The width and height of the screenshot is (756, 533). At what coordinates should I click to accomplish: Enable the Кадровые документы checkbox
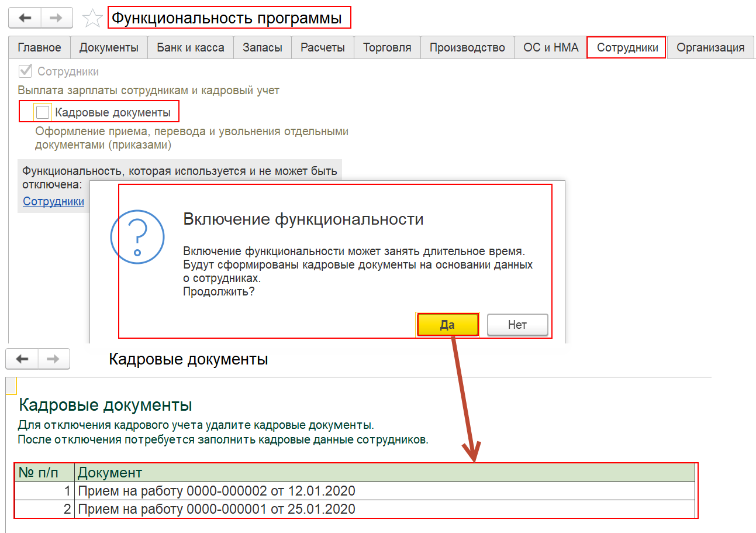[x=43, y=112]
